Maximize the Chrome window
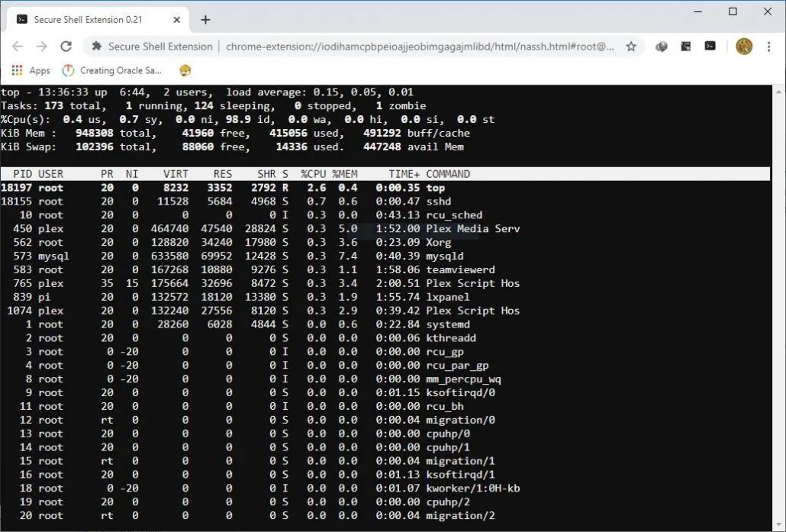The image size is (786, 532). pos(733,11)
